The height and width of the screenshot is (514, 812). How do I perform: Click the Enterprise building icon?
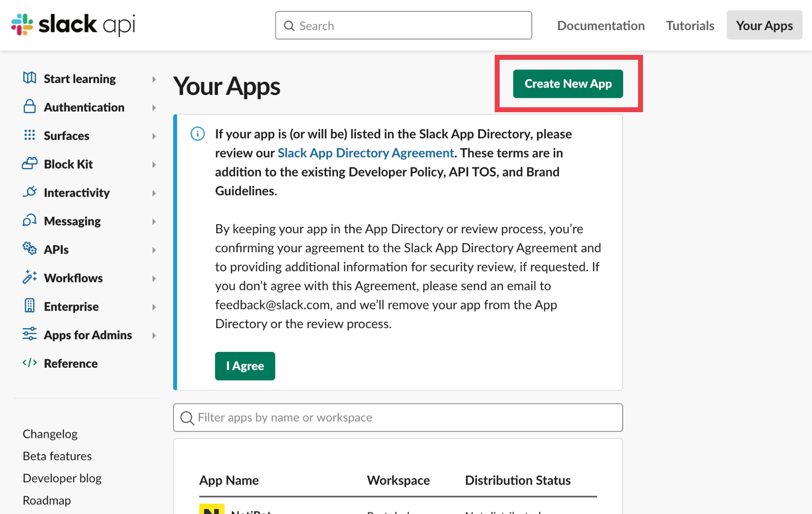pos(30,306)
